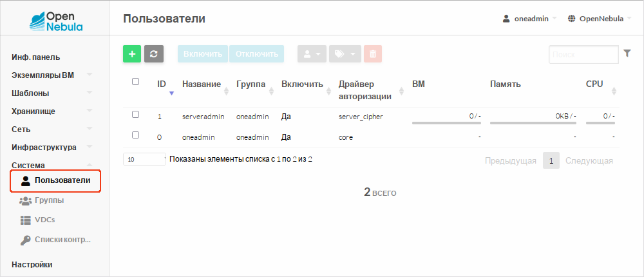Click the green plus create user button
The image size is (644, 277).
tap(132, 54)
